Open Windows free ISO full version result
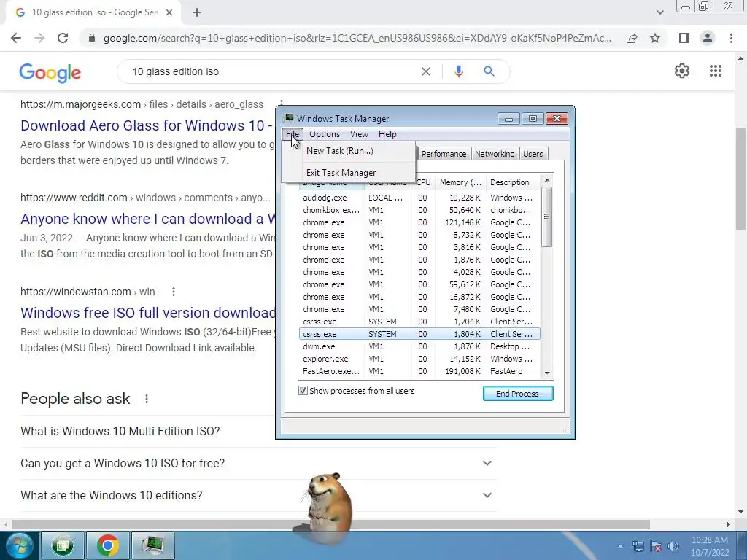Image resolution: width=747 pixels, height=560 pixels. click(x=147, y=313)
